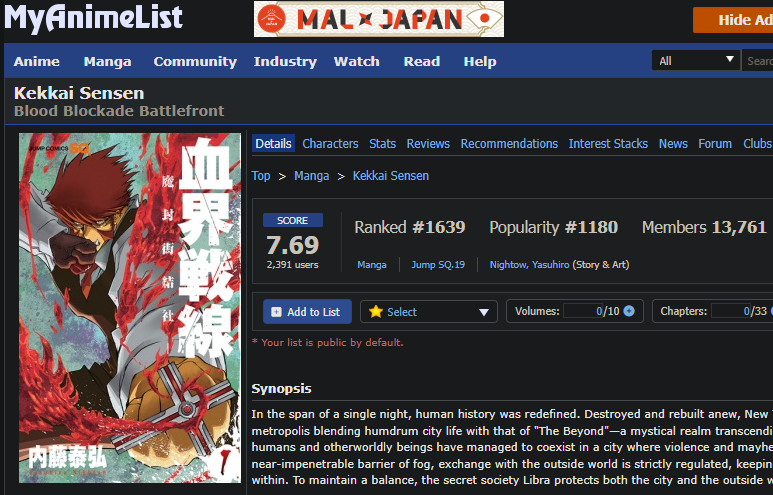Click the MyAnimeList logo

point(94,19)
